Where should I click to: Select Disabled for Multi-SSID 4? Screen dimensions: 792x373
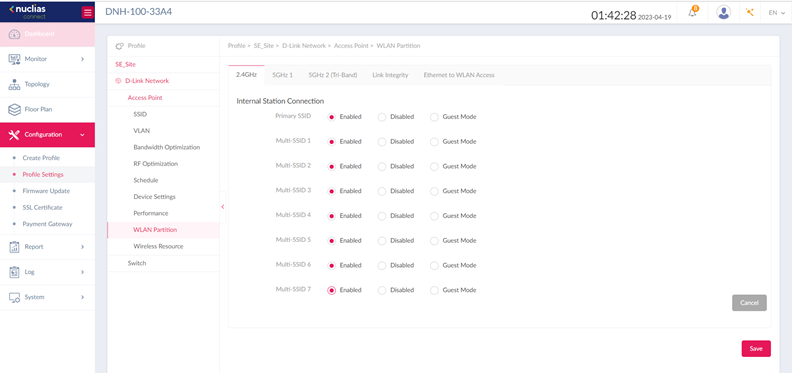382,216
